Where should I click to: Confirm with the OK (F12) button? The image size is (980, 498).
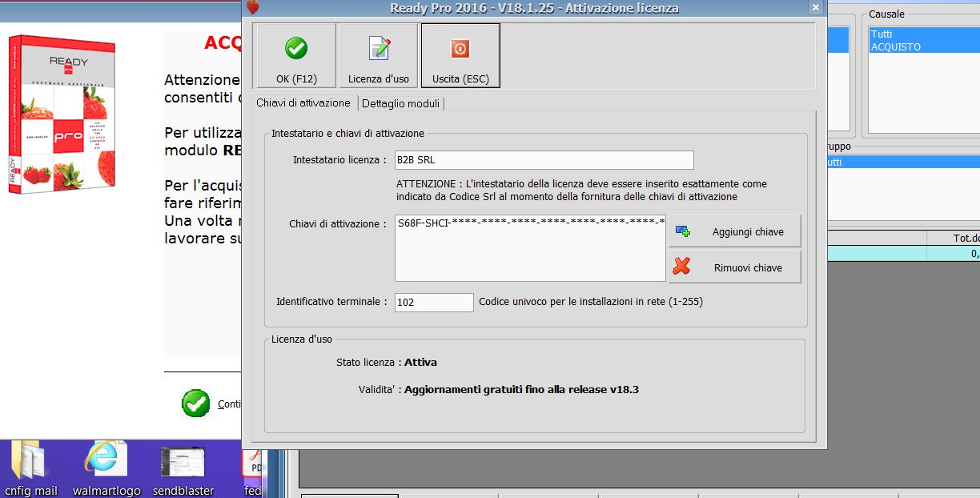(x=295, y=55)
